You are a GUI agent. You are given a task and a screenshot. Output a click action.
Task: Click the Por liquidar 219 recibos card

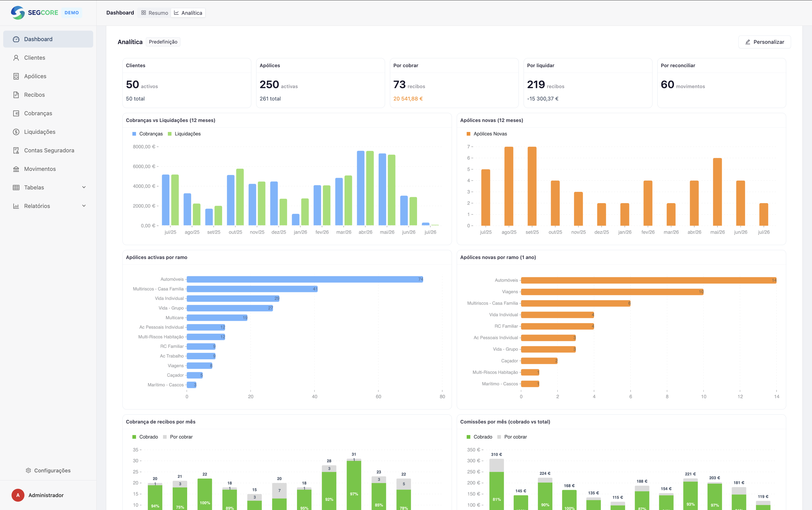588,83
